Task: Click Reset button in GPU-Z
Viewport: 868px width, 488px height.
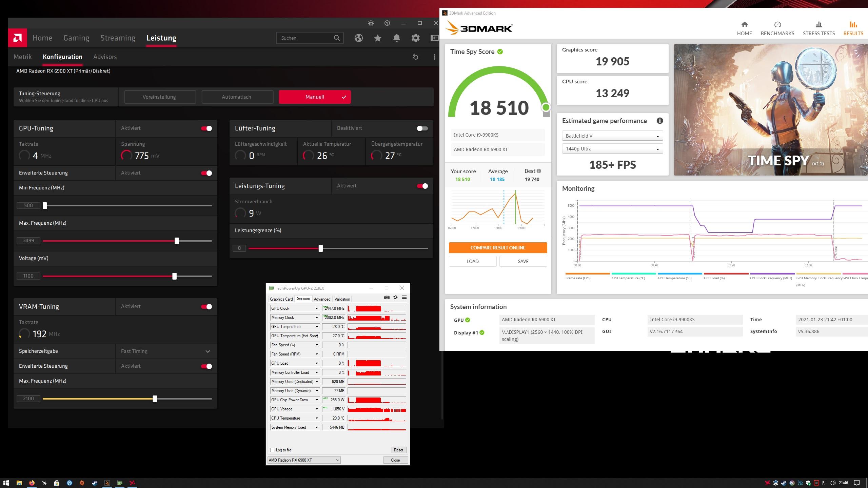Action: point(398,450)
